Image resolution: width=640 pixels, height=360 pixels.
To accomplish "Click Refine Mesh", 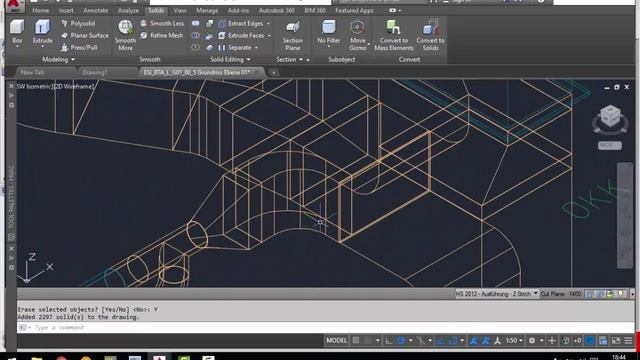I will 162,36.
